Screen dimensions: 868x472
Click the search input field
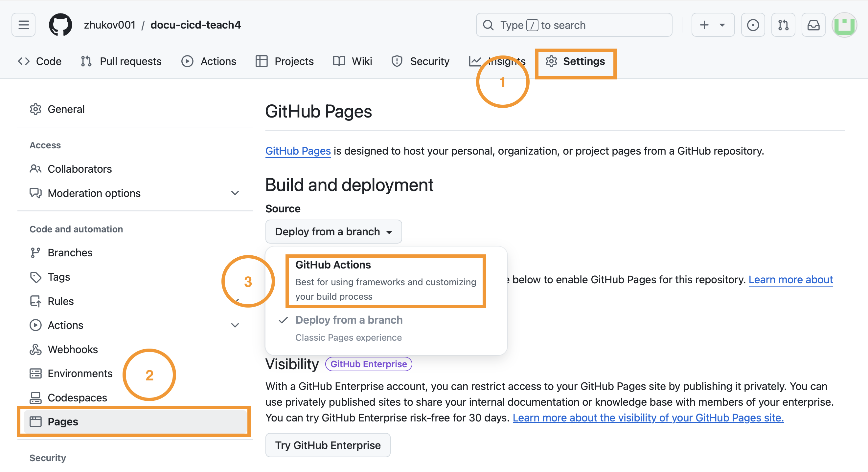click(x=574, y=25)
